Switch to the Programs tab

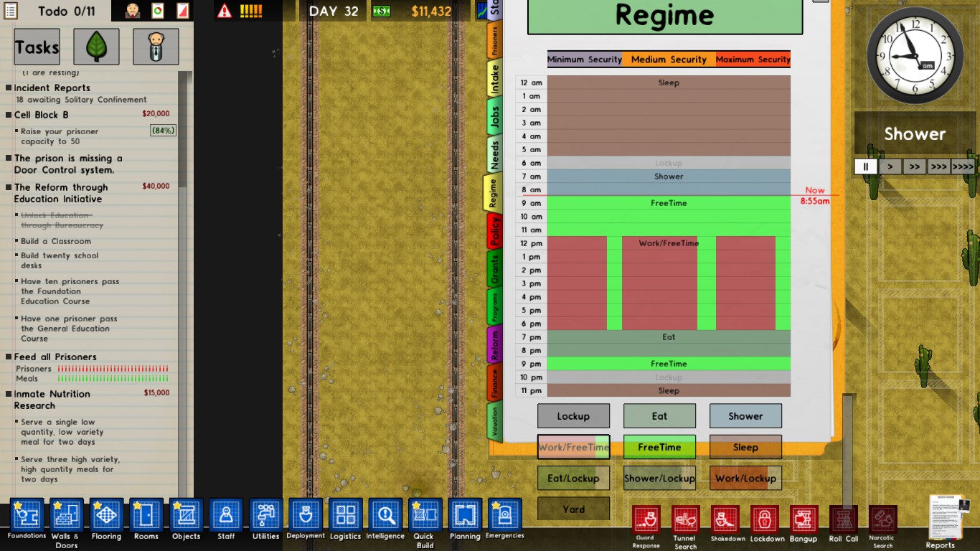[x=494, y=307]
